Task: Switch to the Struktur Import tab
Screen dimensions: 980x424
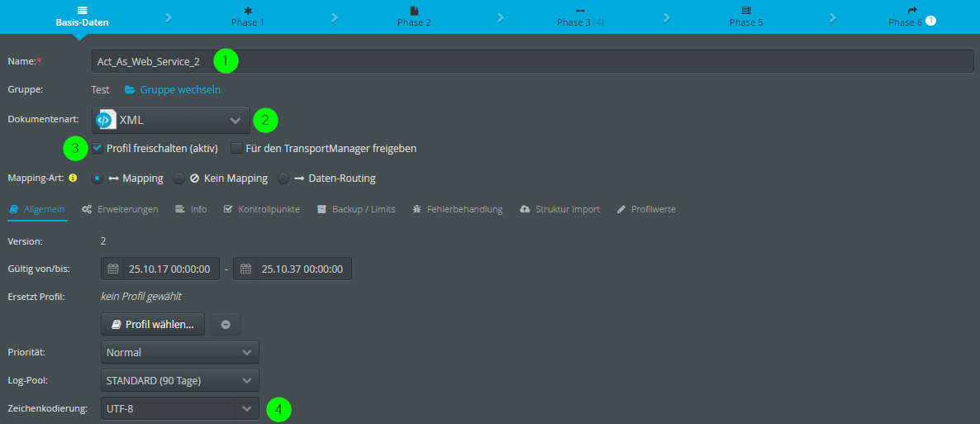Action: (560, 209)
